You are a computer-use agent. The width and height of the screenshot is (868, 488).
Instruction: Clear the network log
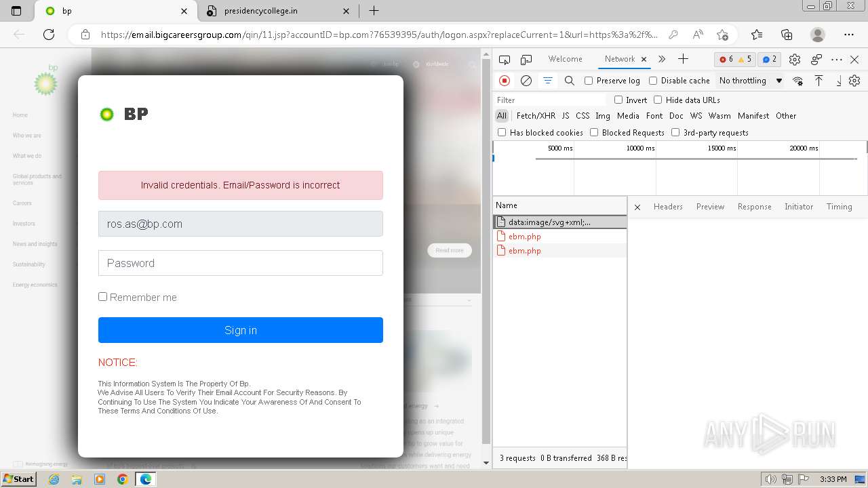[x=526, y=81]
